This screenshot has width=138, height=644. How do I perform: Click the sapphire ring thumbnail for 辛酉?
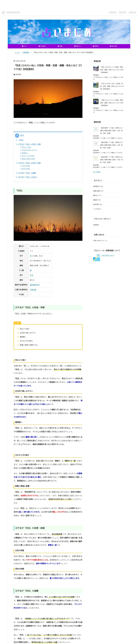click(x=96, y=102)
